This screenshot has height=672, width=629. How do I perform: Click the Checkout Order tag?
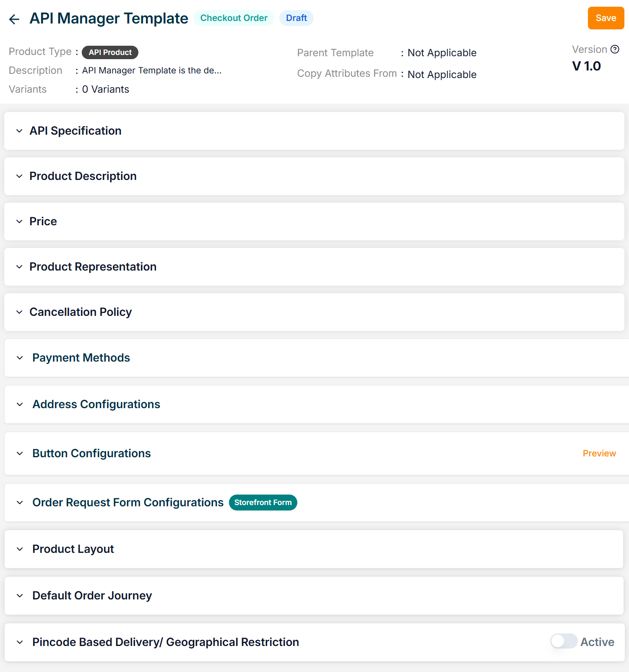pyautogui.click(x=234, y=18)
